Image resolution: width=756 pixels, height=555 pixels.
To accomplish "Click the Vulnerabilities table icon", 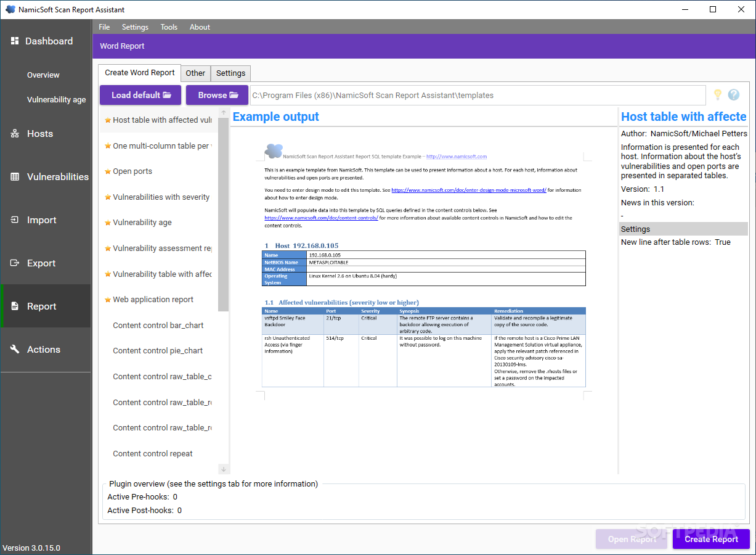I will pos(15,176).
